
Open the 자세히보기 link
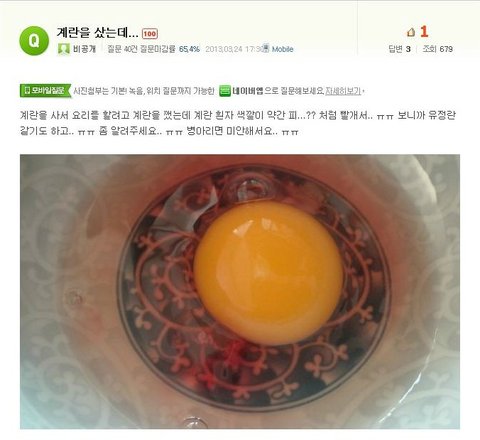pyautogui.click(x=343, y=91)
